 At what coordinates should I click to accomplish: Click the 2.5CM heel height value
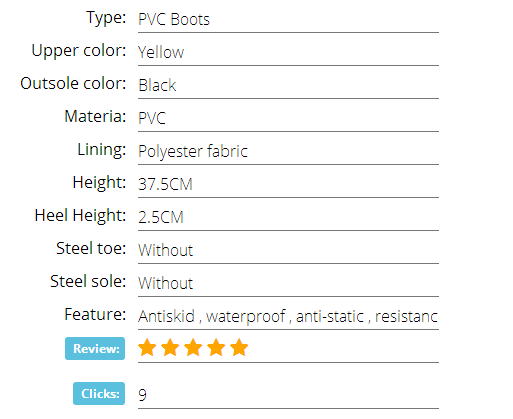click(x=161, y=217)
